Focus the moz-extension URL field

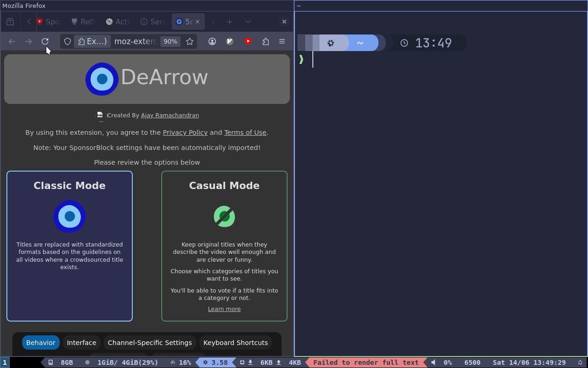(135, 41)
